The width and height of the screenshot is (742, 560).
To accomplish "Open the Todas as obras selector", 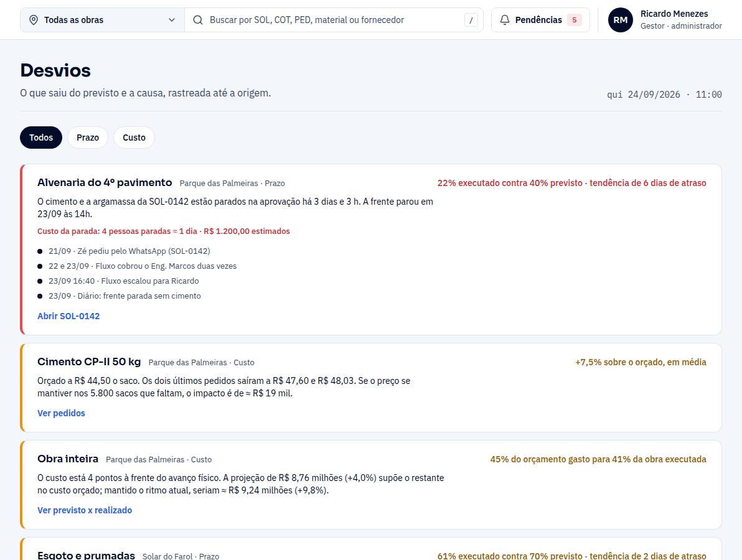I will tap(102, 20).
